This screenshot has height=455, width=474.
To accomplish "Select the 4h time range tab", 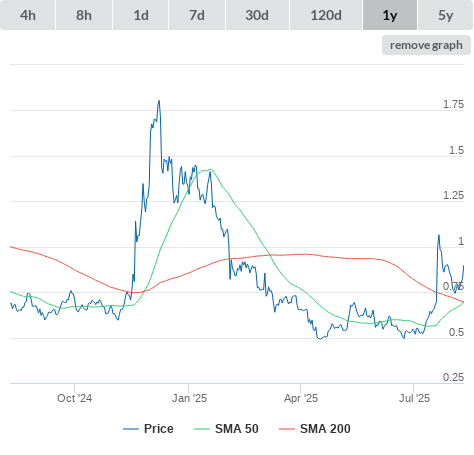I will point(27,15).
